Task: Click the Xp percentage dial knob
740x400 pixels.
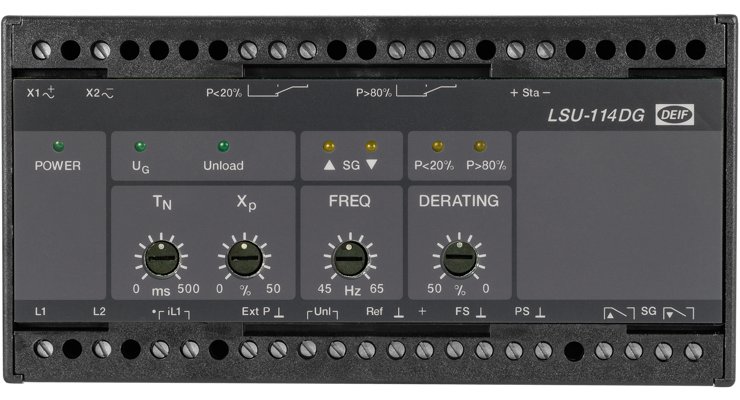Action: pos(240,260)
